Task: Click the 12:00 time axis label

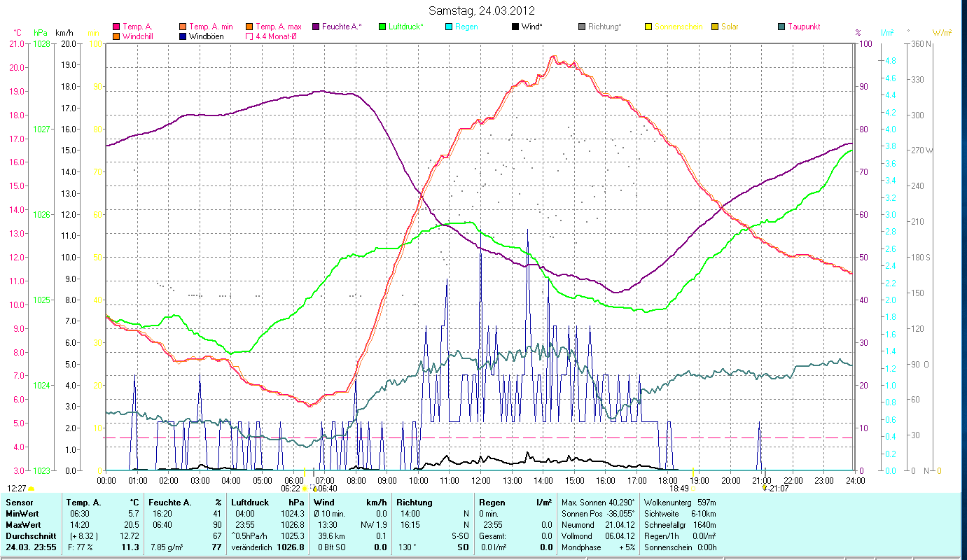Action: [481, 481]
